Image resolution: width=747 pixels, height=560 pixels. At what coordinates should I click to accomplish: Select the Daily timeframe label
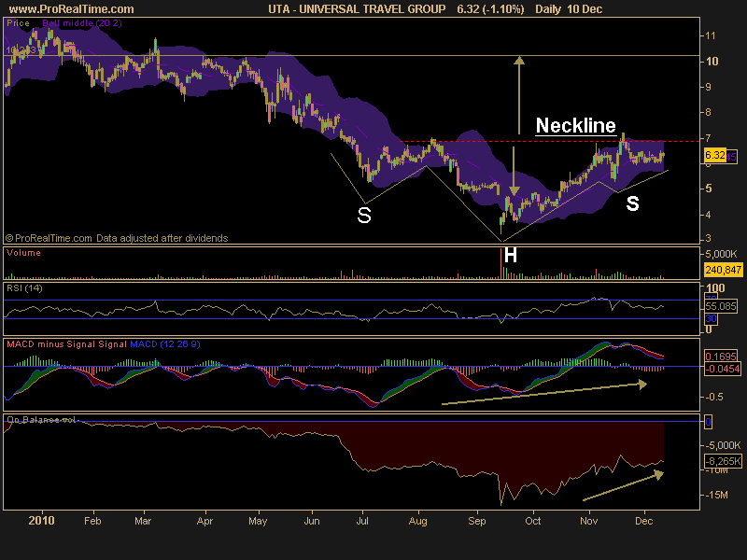click(x=547, y=9)
